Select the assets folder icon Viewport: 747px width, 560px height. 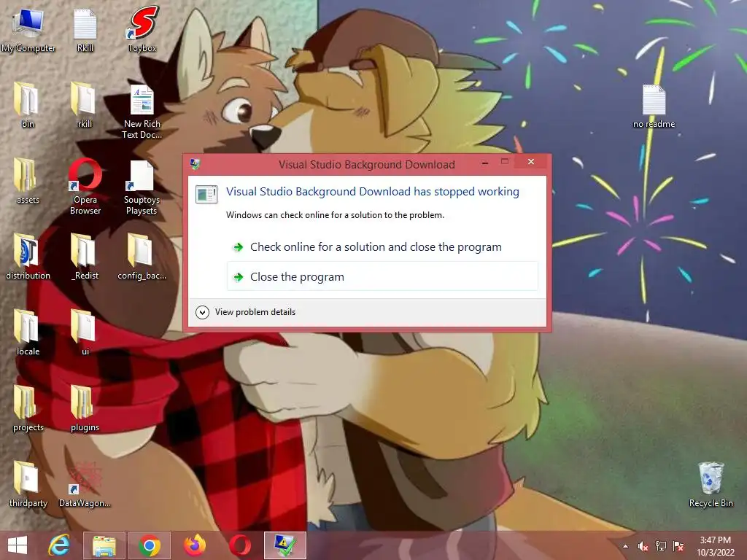(28, 182)
